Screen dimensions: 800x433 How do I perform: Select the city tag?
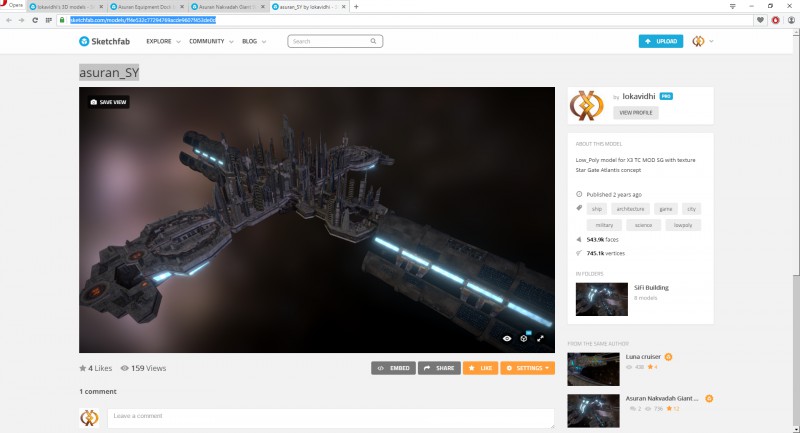691,209
